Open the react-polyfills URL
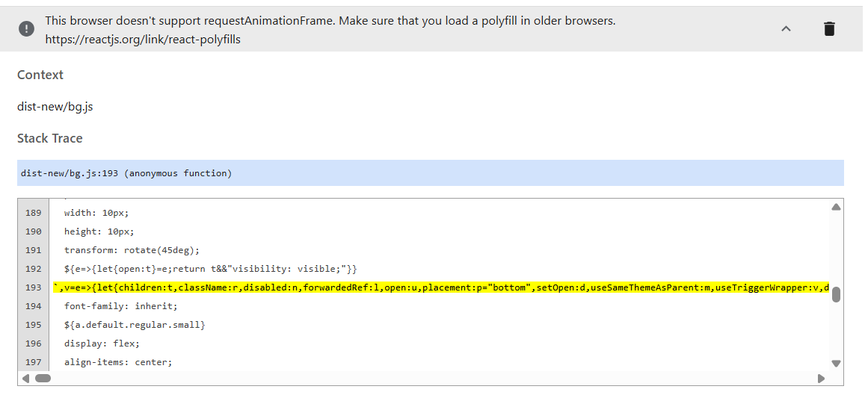Screen dimensions: 868x398 click(143, 40)
